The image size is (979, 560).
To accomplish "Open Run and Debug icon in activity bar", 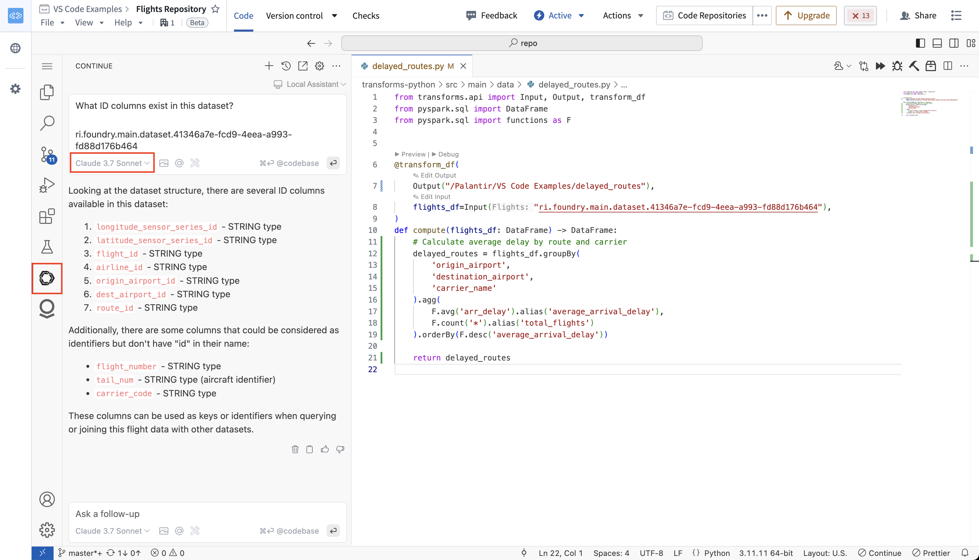I will pos(47,185).
